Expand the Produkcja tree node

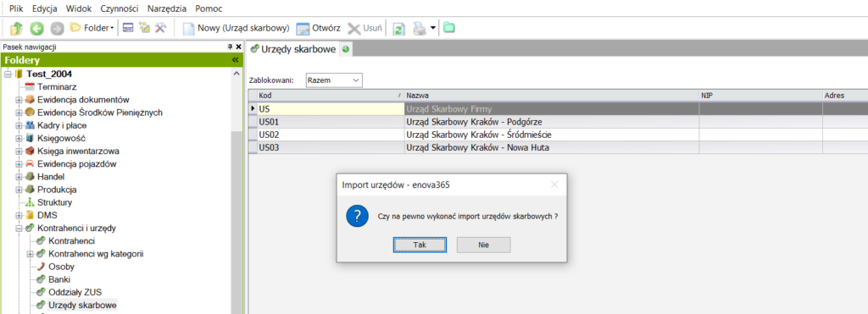click(x=19, y=190)
